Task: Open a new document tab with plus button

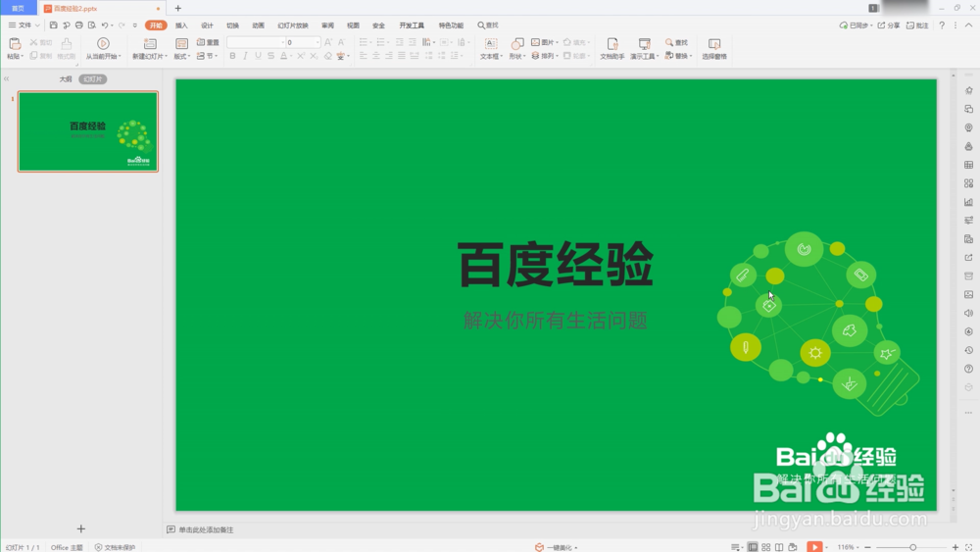Action: click(x=178, y=8)
